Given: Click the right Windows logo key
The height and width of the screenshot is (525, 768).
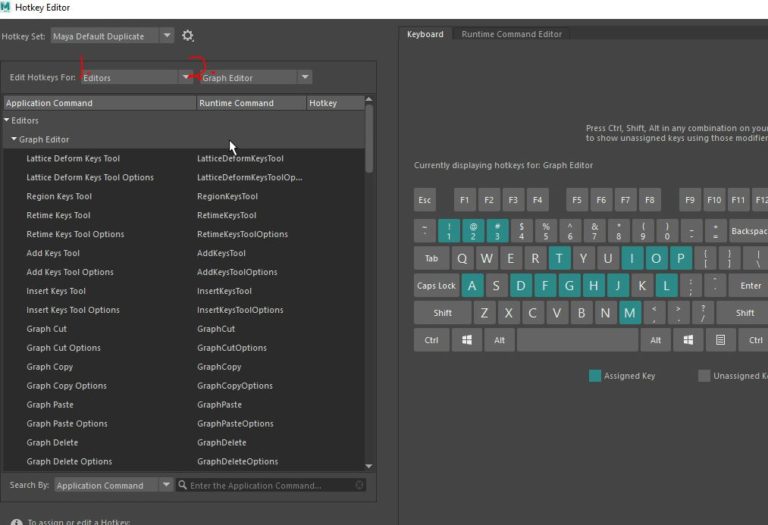Looking at the screenshot, I should tap(688, 340).
